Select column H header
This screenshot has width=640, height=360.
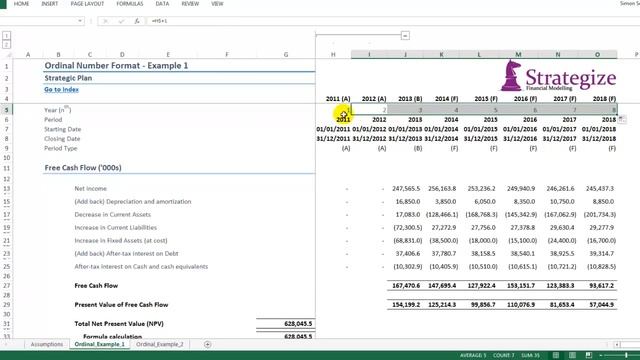tap(333, 54)
